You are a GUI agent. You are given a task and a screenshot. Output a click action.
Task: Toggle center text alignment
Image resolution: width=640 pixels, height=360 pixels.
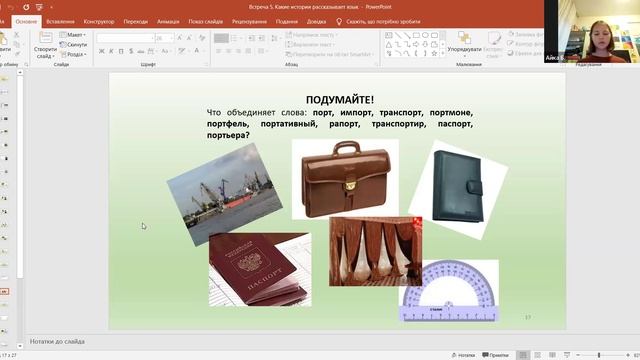tap(229, 51)
